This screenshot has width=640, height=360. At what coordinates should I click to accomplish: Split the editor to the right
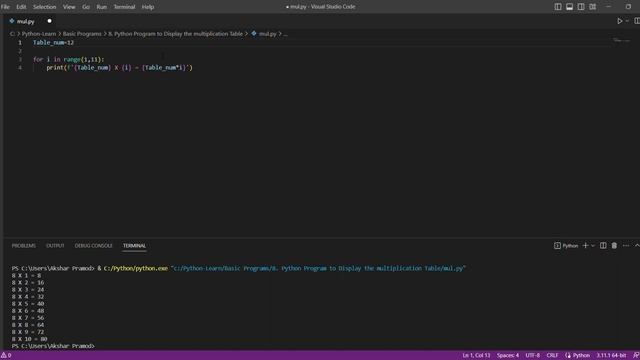click(637, 21)
